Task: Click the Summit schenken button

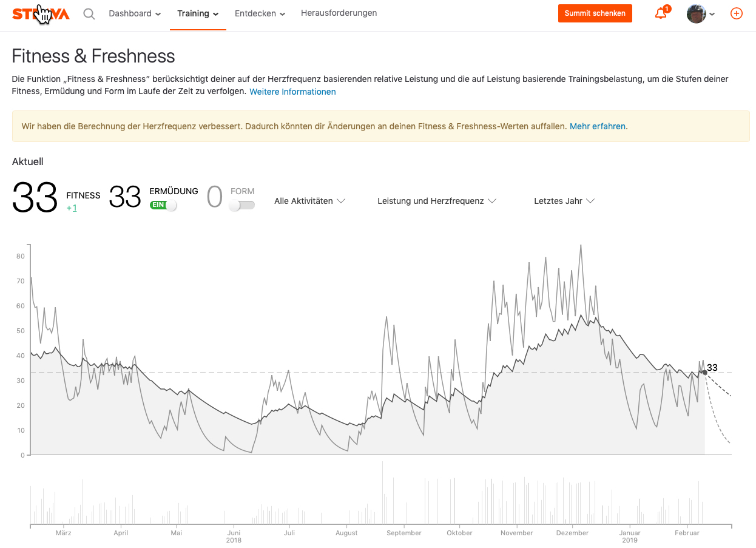Action: pyautogui.click(x=595, y=13)
